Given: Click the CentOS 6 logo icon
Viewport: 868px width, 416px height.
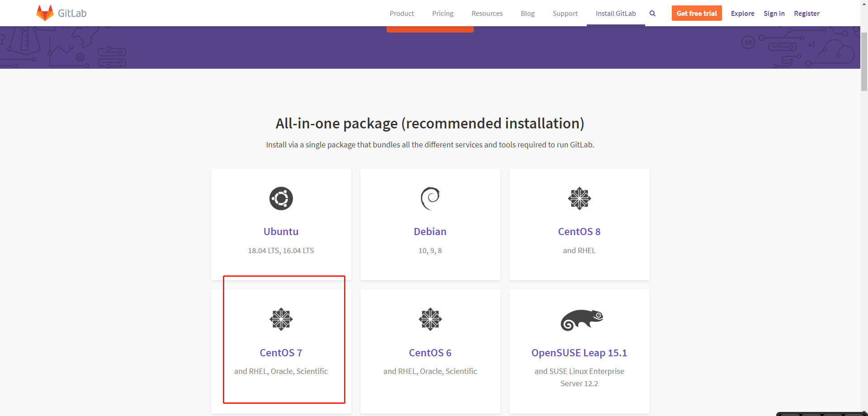Looking at the screenshot, I should (x=430, y=319).
